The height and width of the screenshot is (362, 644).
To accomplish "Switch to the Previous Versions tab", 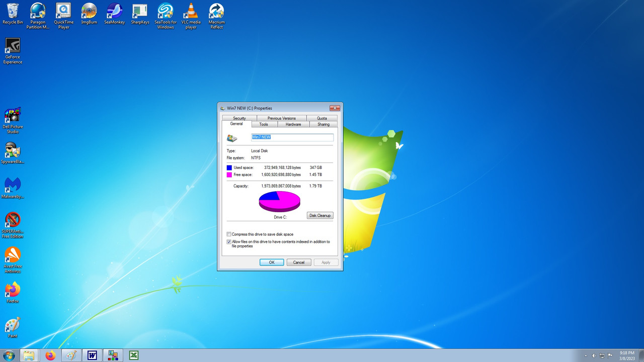I will [282, 118].
